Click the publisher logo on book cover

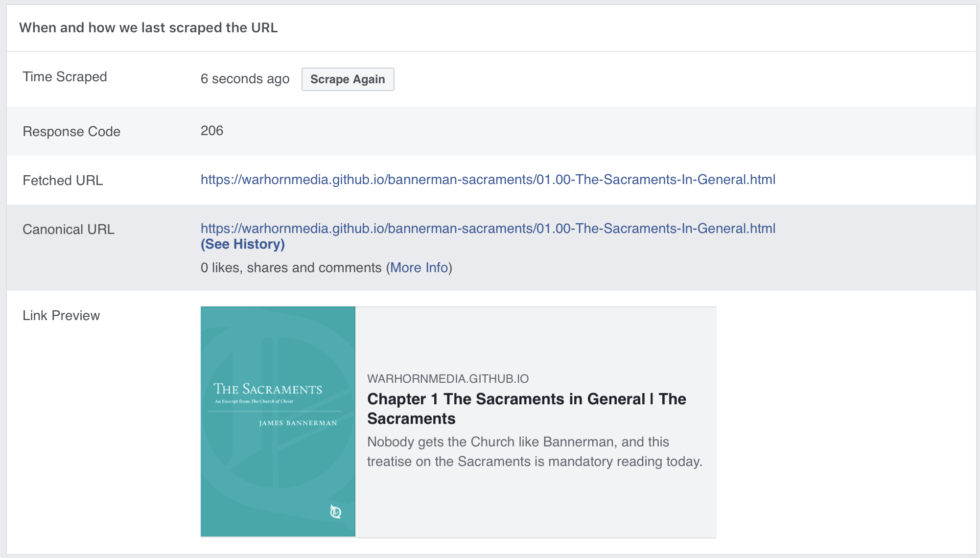pyautogui.click(x=335, y=512)
